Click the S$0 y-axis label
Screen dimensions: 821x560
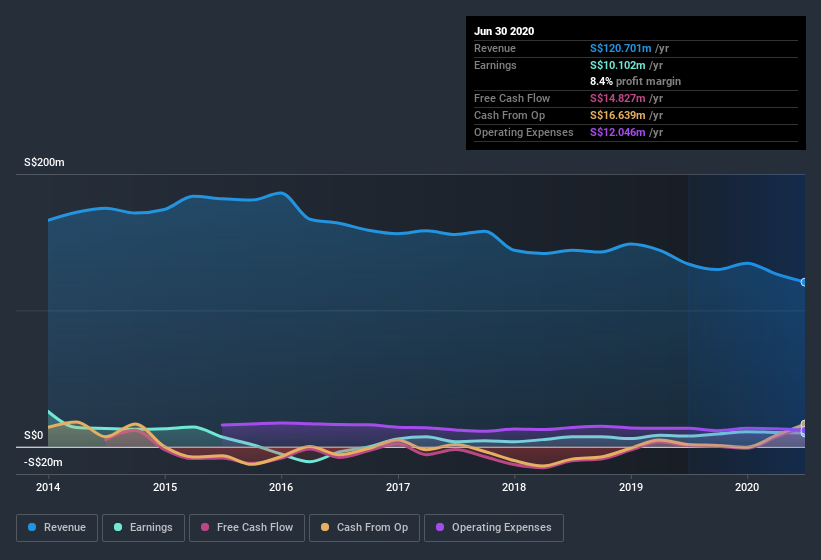[x=34, y=435]
